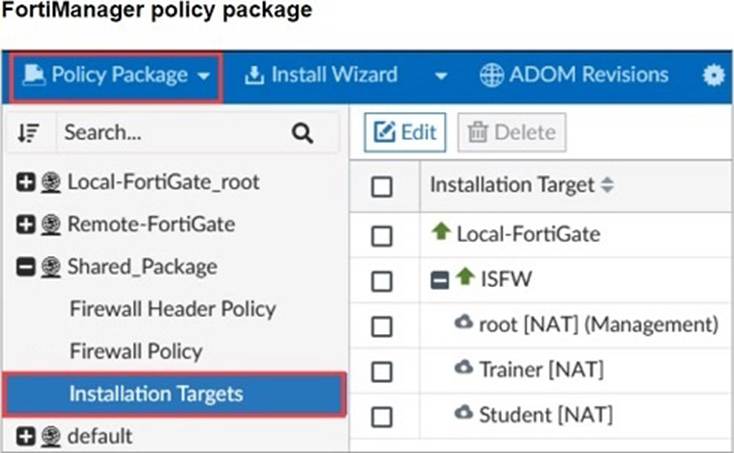Click the Install Wizard download icon
This screenshot has height=453, width=734.
[x=254, y=75]
